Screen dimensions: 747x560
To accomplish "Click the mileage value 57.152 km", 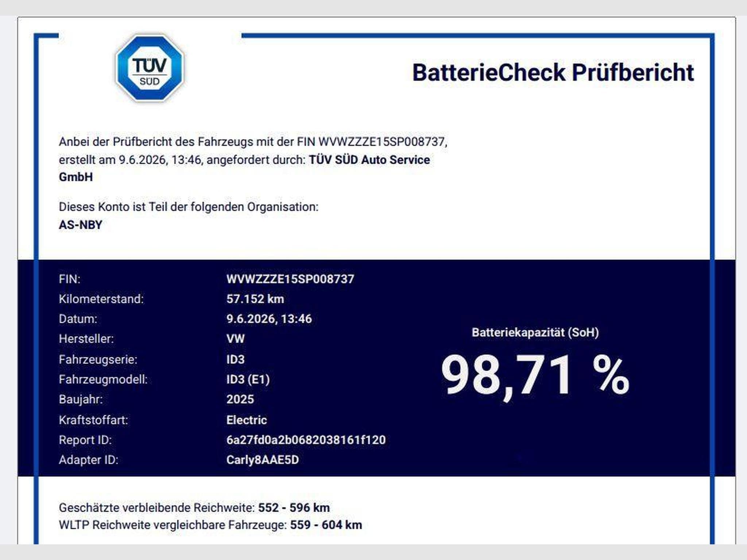I will (x=255, y=299).
